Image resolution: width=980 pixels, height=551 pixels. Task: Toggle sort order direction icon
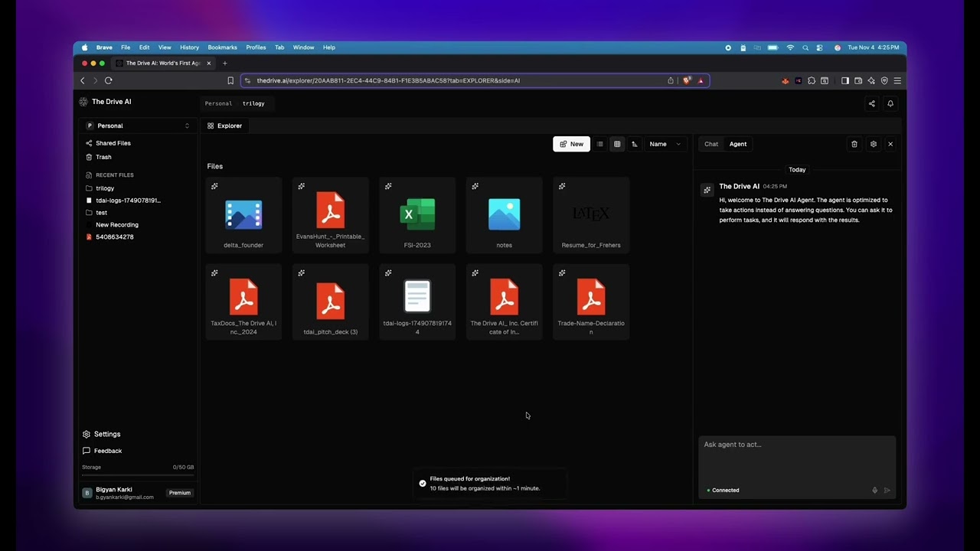click(635, 144)
